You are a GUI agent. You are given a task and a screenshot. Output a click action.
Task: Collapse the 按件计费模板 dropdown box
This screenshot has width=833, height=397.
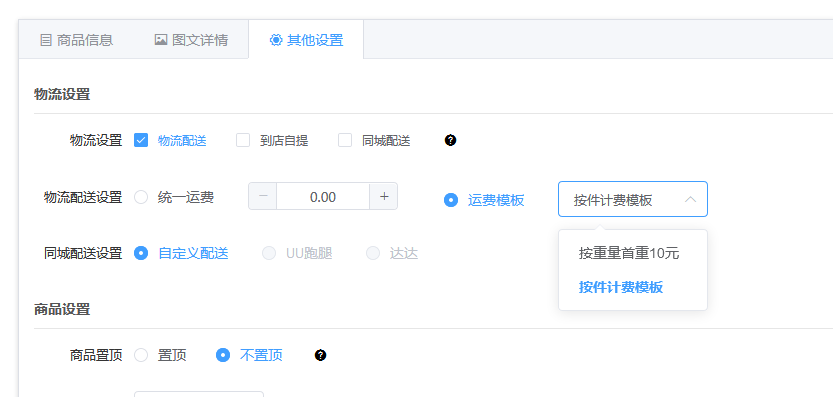click(x=633, y=199)
